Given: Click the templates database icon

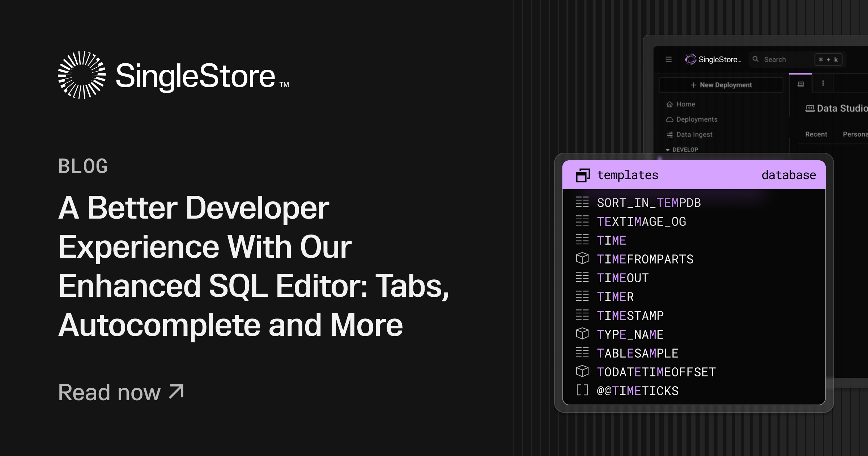Looking at the screenshot, I should (583, 175).
